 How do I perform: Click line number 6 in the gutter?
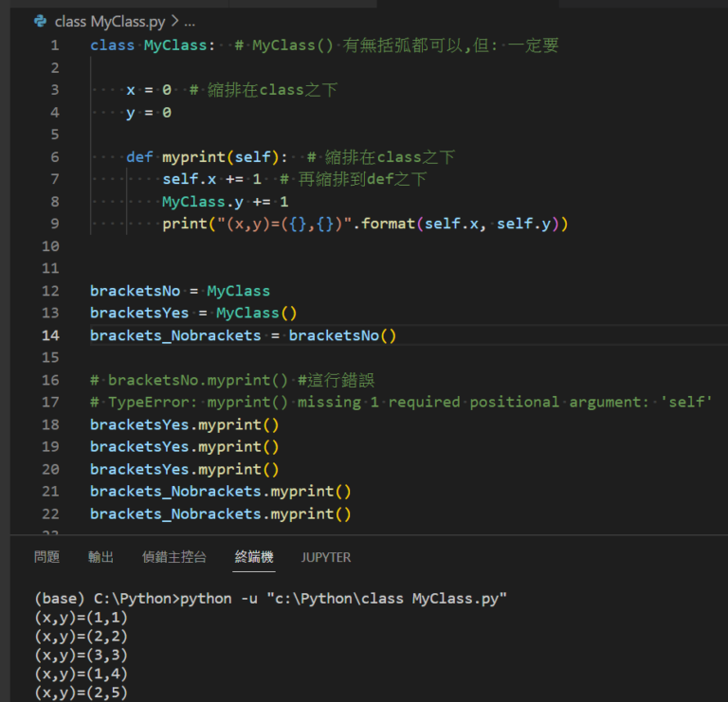click(54, 157)
